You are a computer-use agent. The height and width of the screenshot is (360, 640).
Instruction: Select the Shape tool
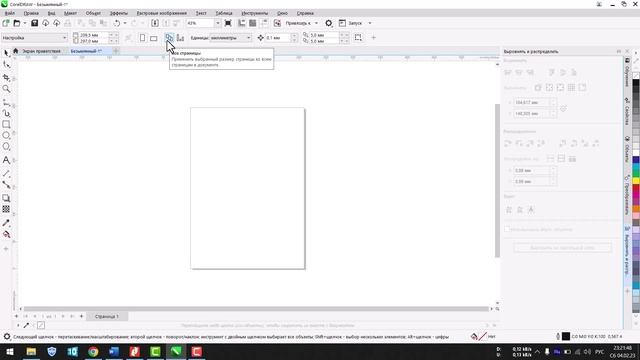(x=6, y=64)
